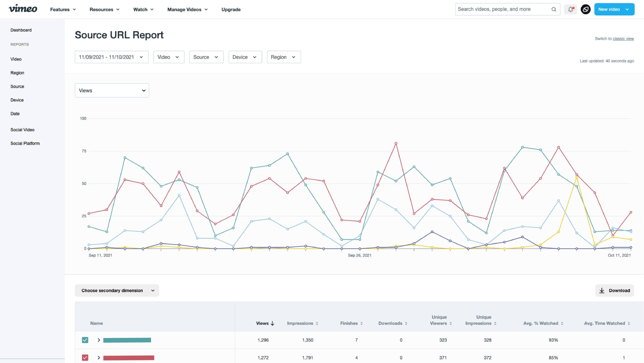Uncheck the first row's checkbox
Screen dimensions: 644x363
pyautogui.click(x=85, y=340)
